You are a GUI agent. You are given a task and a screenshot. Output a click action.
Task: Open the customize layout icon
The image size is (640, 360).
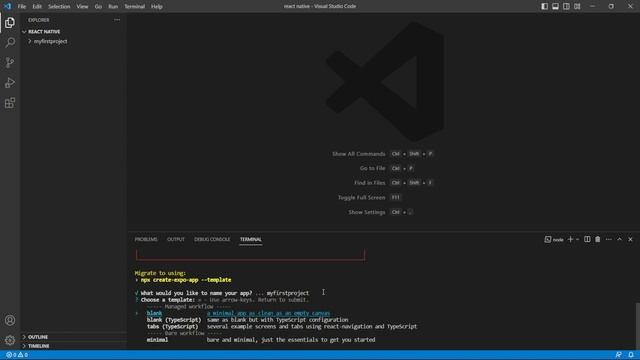pyautogui.click(x=577, y=6)
